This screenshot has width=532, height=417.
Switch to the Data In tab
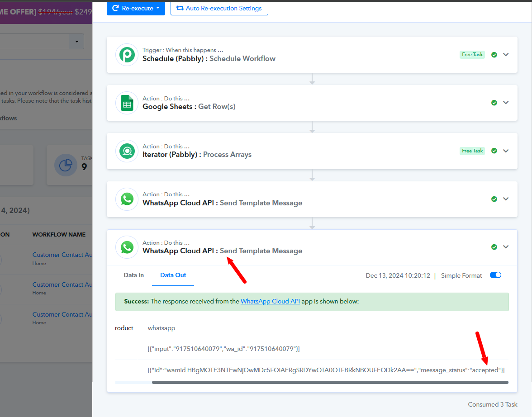[x=134, y=275]
